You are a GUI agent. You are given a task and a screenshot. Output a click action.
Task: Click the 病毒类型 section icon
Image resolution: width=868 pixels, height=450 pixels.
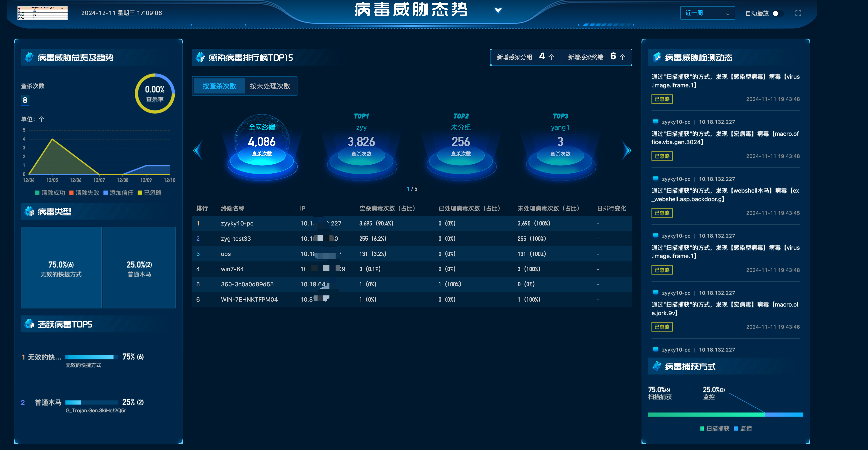click(29, 211)
